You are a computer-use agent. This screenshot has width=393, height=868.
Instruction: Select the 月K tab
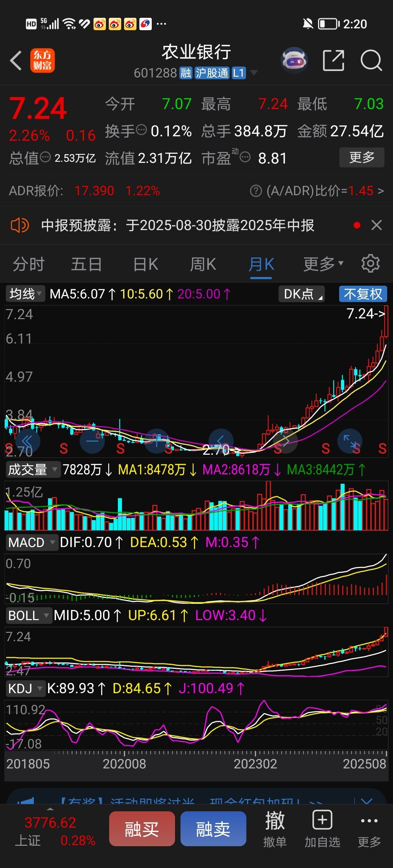(261, 265)
